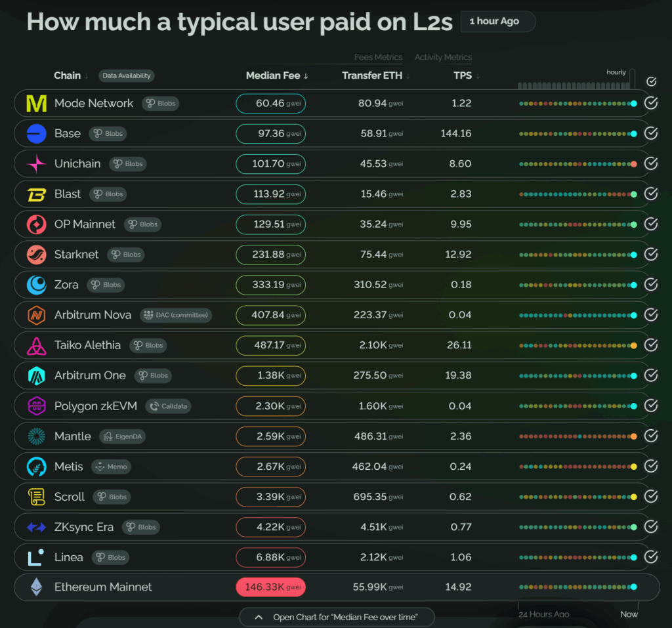Click the Zora 333.19 gwei fee pill
Viewport: 672px width, 628px height.
pos(271,285)
